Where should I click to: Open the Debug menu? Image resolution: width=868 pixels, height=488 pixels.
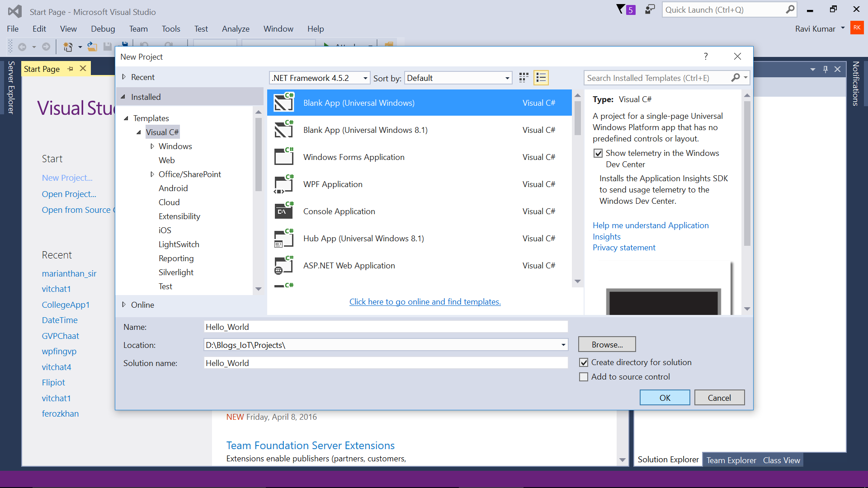pos(103,28)
